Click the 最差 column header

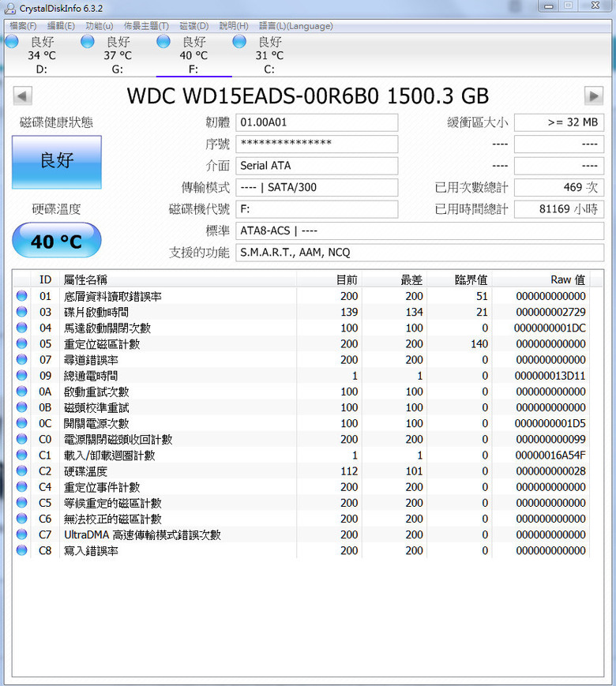click(x=394, y=279)
